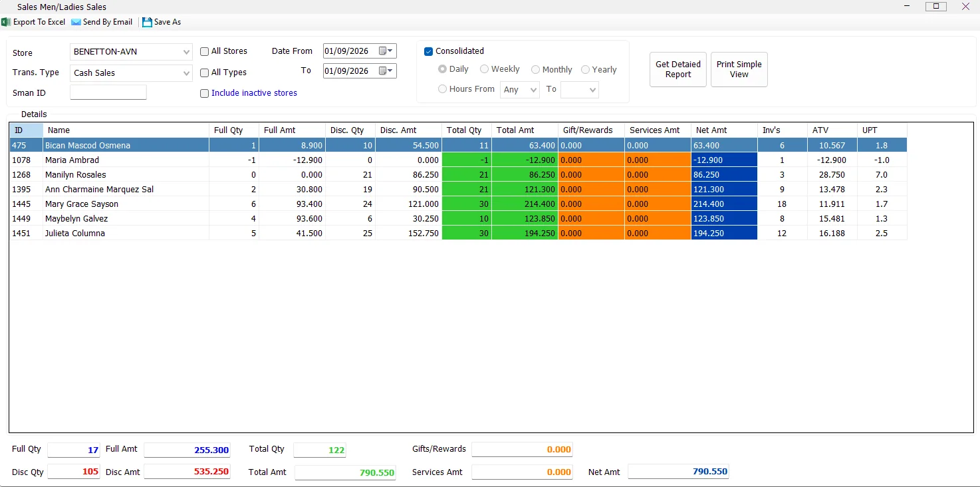Click the Send By Email envelope icon

coord(76,22)
